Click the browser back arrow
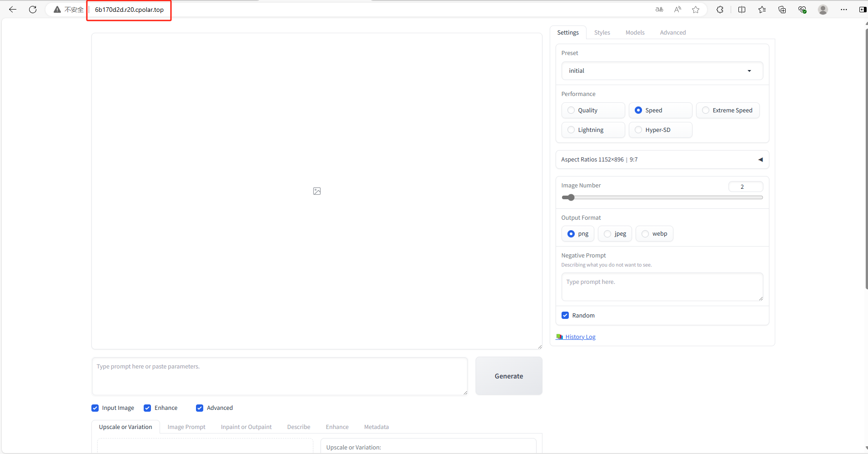The height and width of the screenshot is (454, 868). tap(13, 10)
